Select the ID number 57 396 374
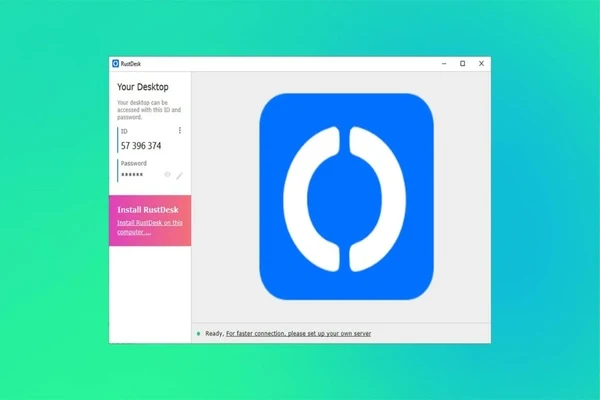600x400 pixels. (141, 146)
